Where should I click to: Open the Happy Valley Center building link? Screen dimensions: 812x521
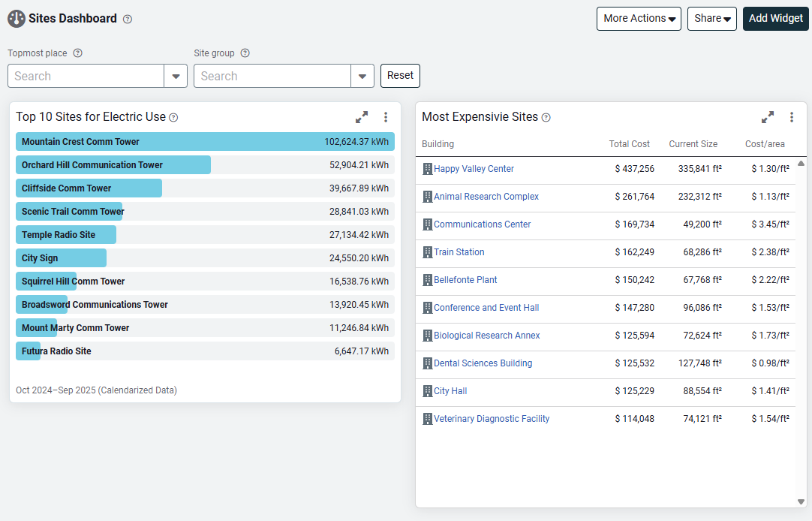[x=474, y=169]
